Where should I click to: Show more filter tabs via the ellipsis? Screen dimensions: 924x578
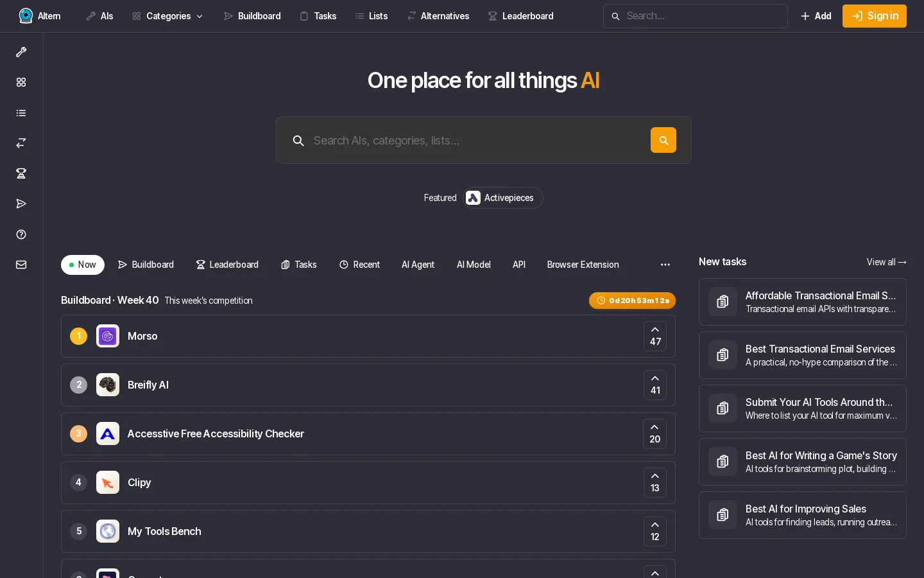(x=665, y=265)
